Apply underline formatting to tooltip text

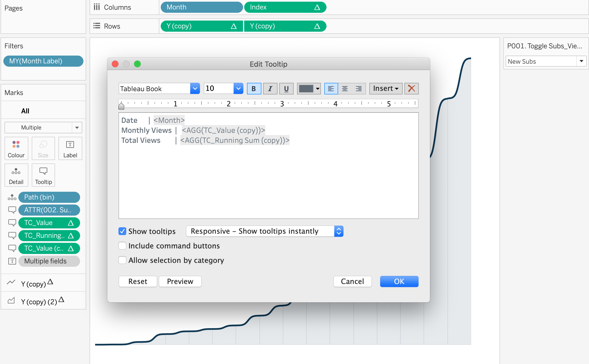(x=286, y=89)
